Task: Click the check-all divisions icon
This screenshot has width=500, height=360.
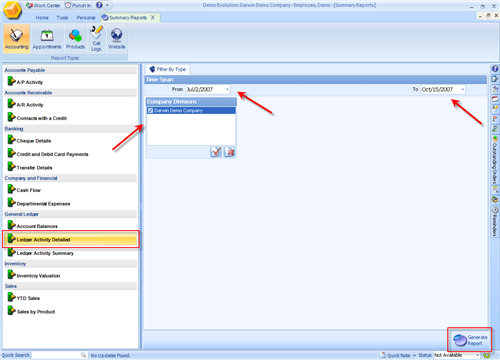Action: [216, 152]
